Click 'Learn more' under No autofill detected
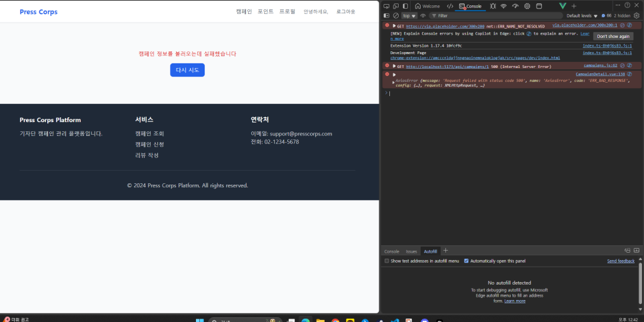Image resolution: width=644 pixels, height=322 pixels. pos(515,301)
